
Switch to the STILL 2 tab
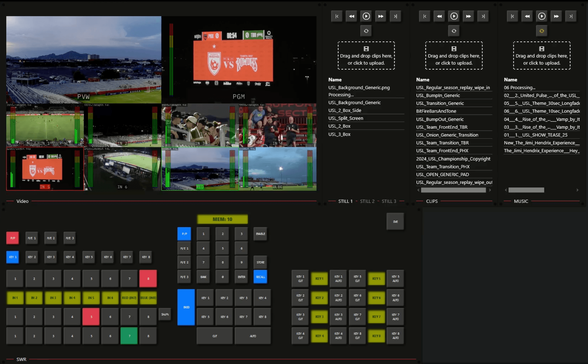(x=367, y=201)
